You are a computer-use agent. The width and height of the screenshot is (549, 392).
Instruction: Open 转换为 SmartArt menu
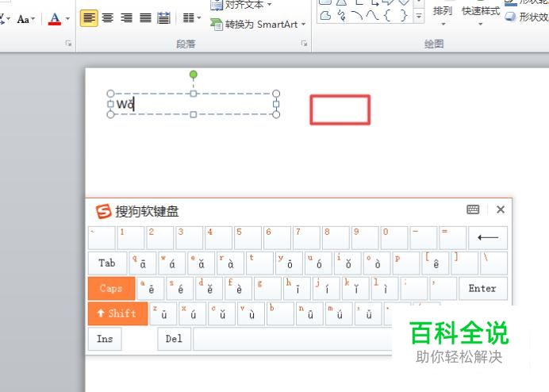click(x=258, y=25)
